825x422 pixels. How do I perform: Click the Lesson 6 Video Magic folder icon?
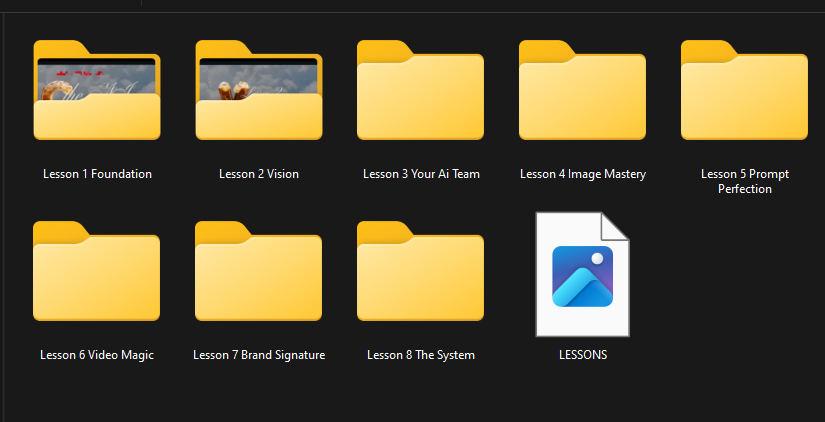click(x=97, y=275)
